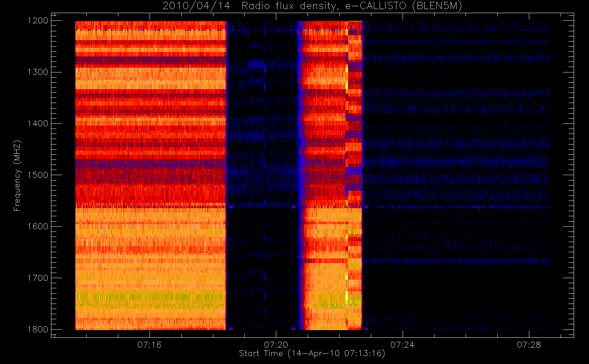Click the 07:20 time tick label
Viewport: 589px width, 364px height.
pyautogui.click(x=276, y=345)
